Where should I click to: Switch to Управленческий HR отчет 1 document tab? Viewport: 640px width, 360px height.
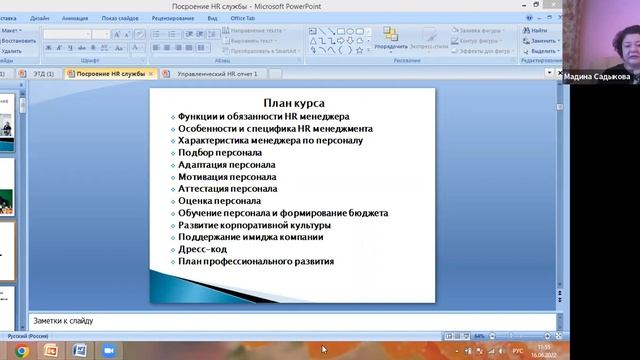point(212,74)
